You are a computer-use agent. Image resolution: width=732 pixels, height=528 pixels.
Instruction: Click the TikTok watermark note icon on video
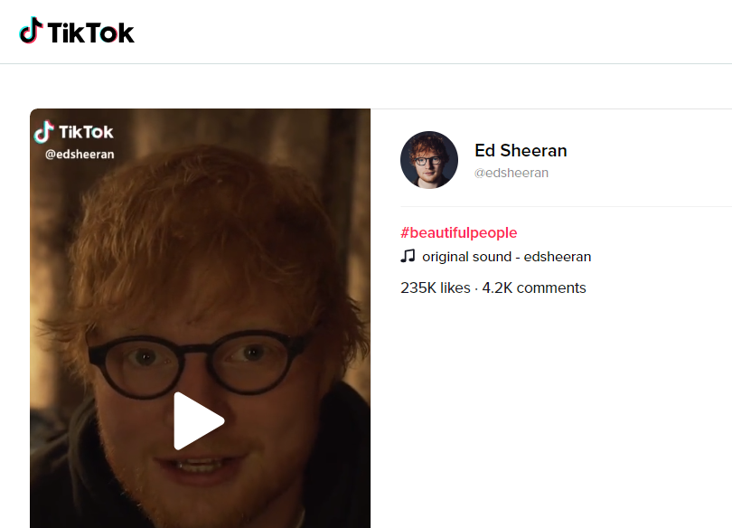(44, 132)
